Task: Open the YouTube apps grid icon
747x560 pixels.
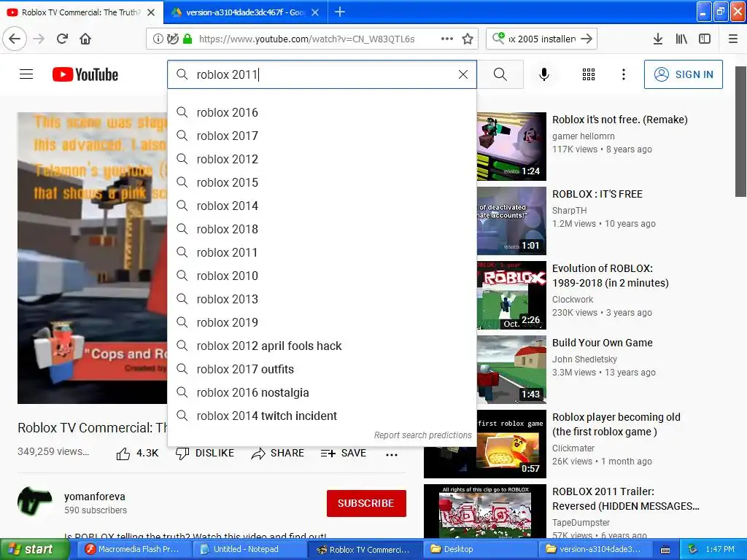Action: tap(589, 74)
